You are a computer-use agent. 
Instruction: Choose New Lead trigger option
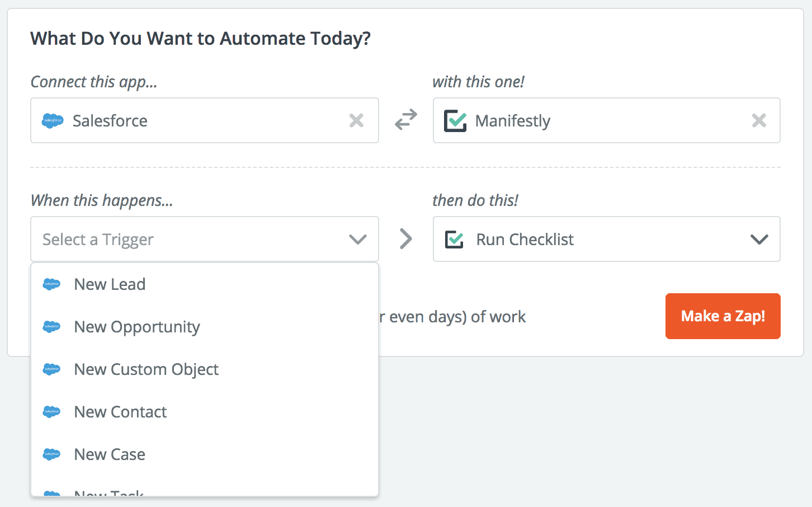(110, 284)
